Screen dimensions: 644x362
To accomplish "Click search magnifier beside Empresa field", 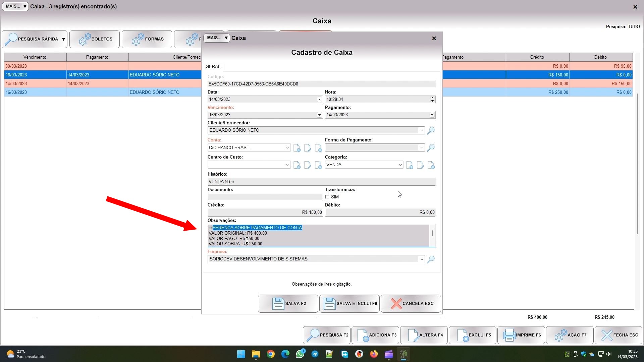I will click(431, 259).
